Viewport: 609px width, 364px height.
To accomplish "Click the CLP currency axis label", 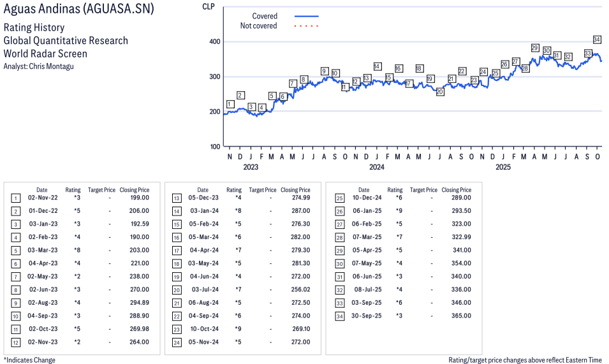I will pyautogui.click(x=208, y=6).
